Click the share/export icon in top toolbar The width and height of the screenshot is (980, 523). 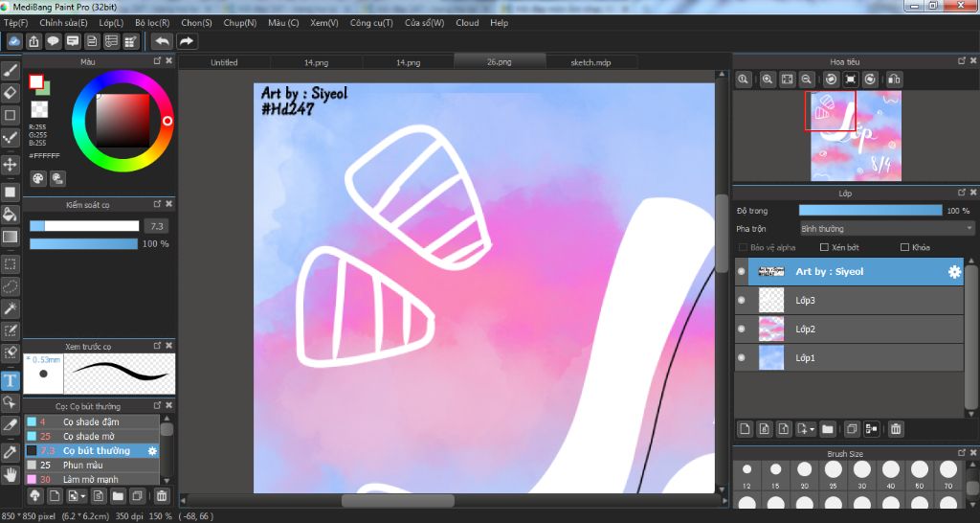(33, 41)
